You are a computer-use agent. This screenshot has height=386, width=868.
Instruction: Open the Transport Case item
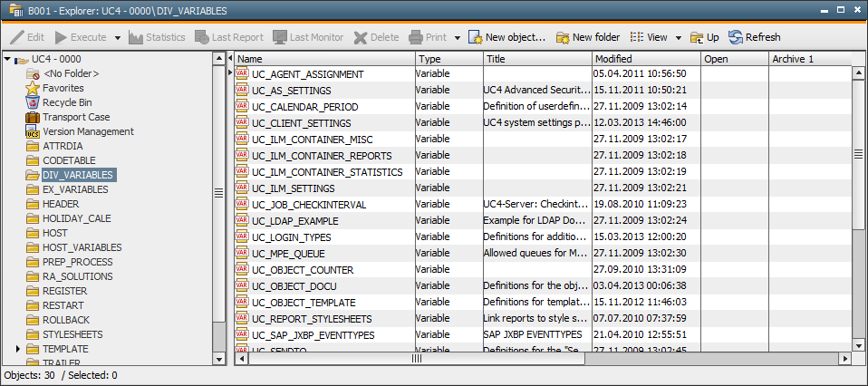[x=68, y=117]
